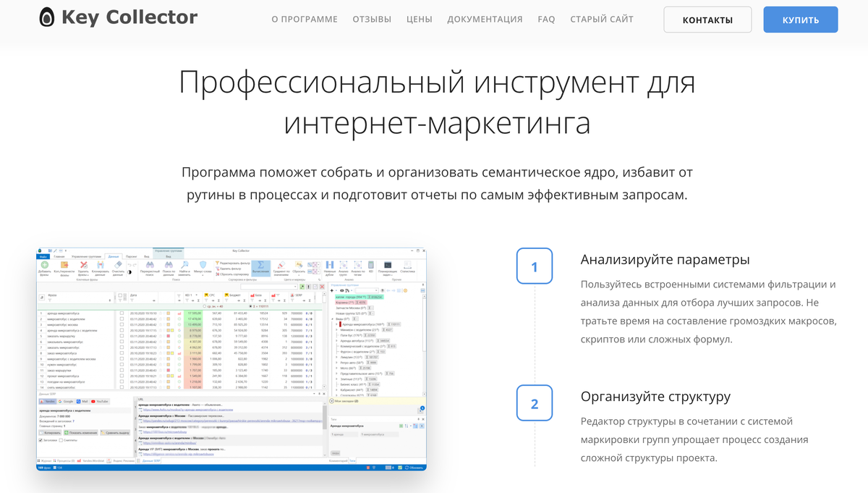This screenshot has width=868, height=493.
Task: Click the page headline Профессиональный инструмент
Action: click(x=437, y=102)
